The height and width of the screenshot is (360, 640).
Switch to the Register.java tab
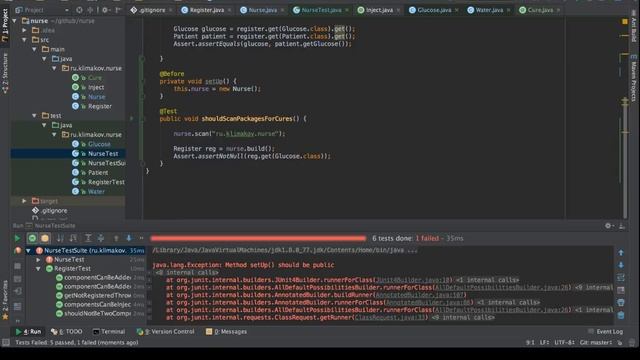[207, 10]
